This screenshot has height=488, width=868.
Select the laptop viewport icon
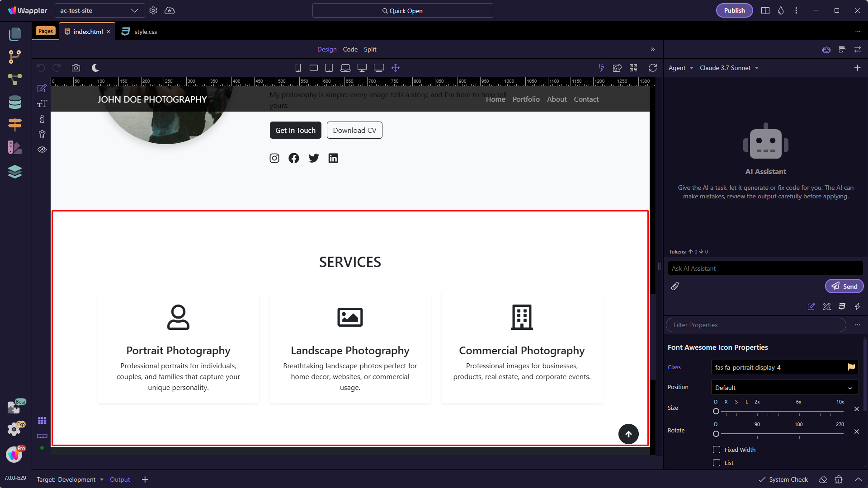point(345,68)
